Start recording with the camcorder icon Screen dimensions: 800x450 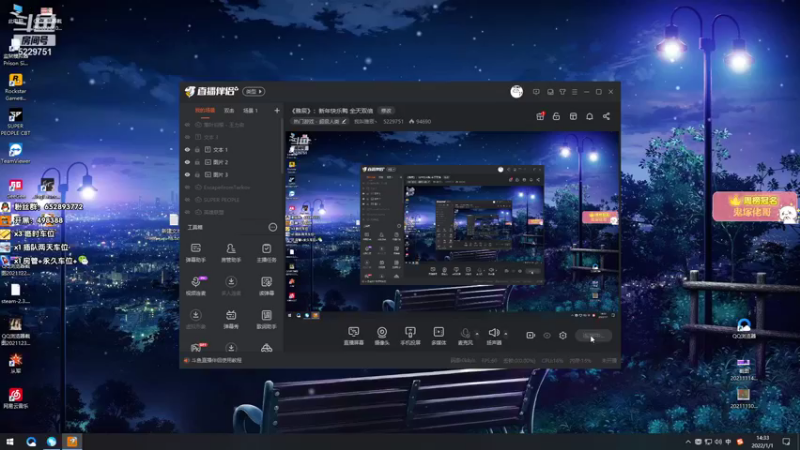[531, 335]
